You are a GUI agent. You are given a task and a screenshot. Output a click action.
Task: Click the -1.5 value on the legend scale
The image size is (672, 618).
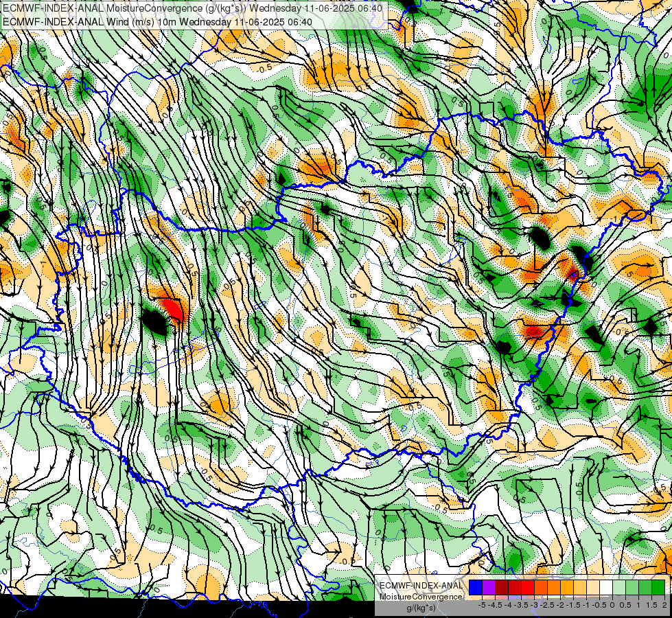573,605
